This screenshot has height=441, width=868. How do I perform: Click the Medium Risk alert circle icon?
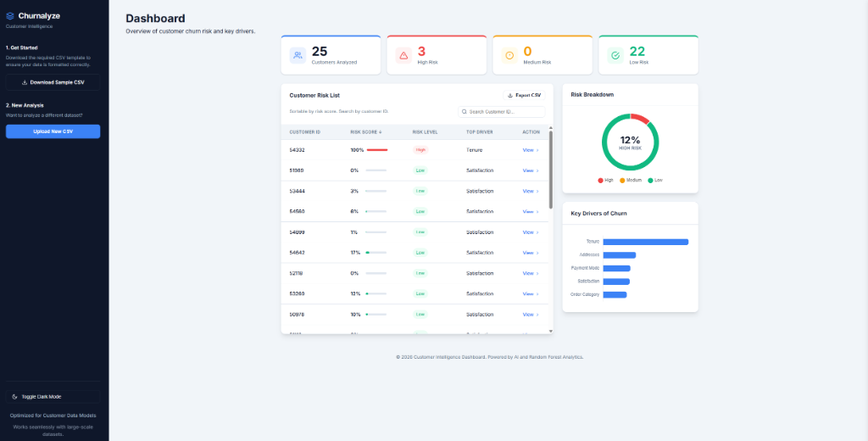[509, 55]
